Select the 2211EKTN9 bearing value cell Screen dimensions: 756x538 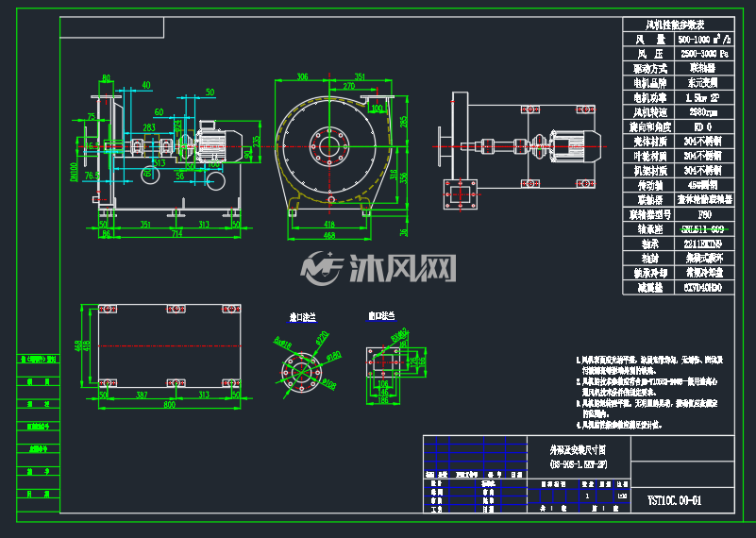704,244
